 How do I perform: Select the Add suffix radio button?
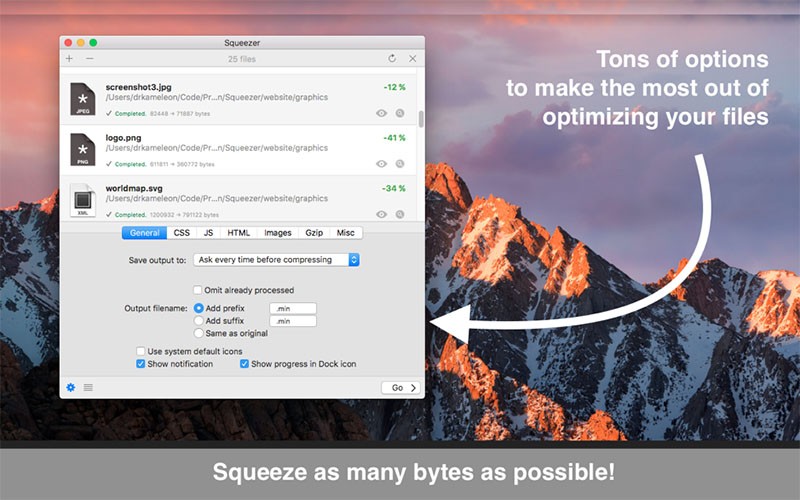[199, 320]
